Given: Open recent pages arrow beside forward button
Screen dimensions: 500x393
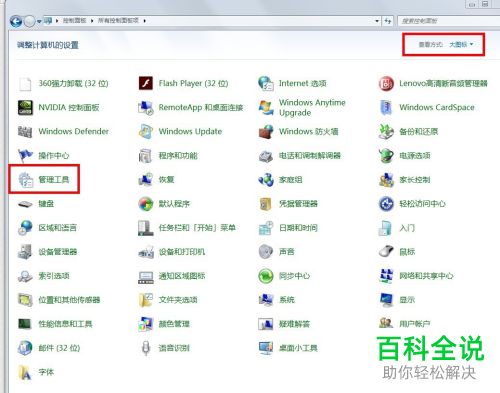Looking at the screenshot, I should [39, 21].
